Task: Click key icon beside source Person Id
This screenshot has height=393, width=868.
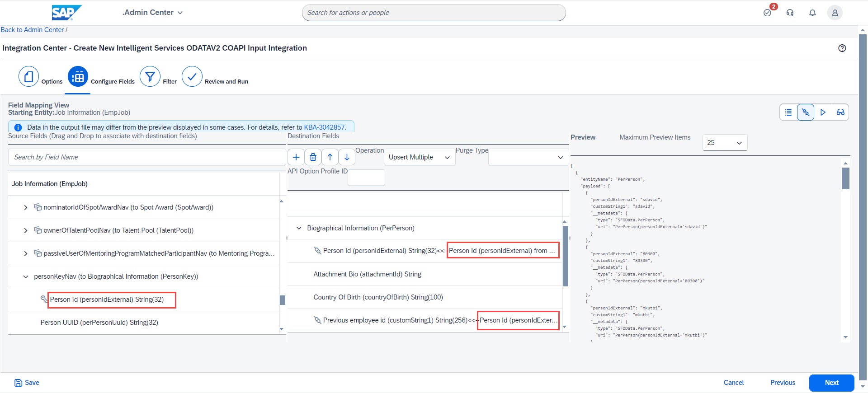Action: click(44, 299)
